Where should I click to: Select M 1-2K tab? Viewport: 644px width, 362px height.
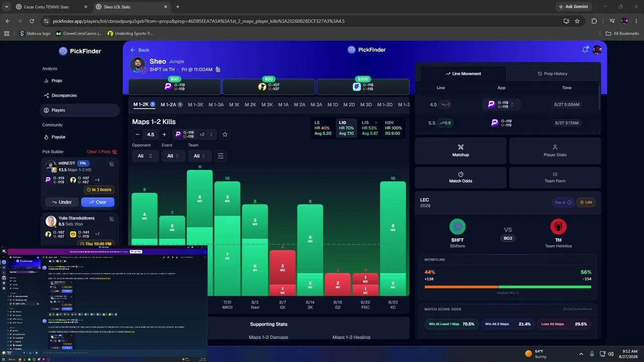pos(144,105)
